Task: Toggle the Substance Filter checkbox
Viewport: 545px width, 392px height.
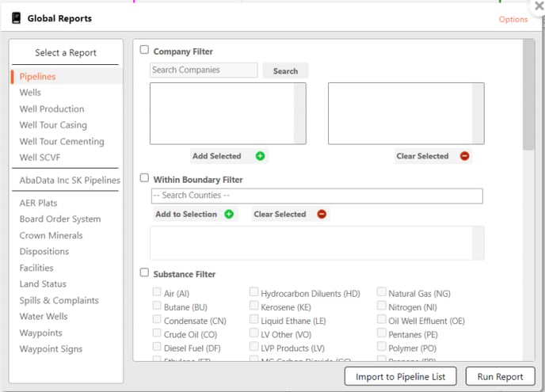Action: (144, 272)
